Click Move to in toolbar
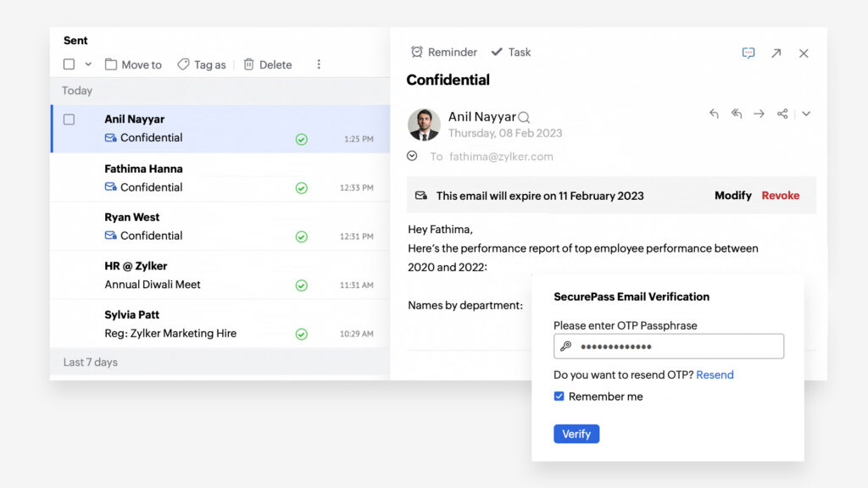 [x=133, y=64]
